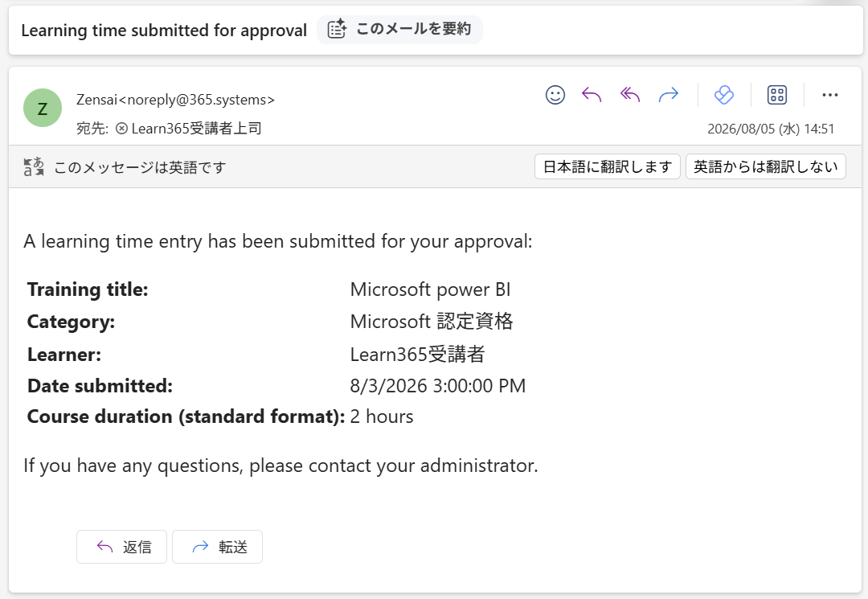Click the blue link-shaped icon in the header toolbar
Screen dimensions: 868x599
724,95
